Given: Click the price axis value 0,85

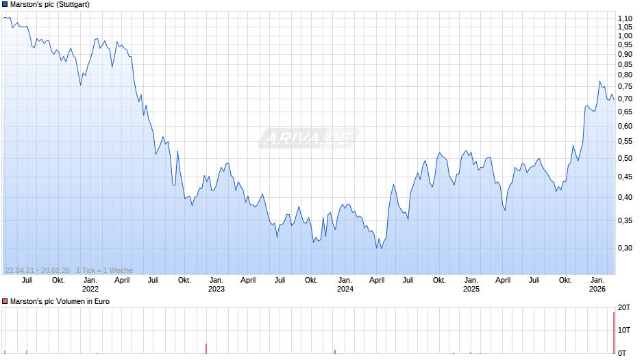Looking at the screenshot, I should click(625, 64).
